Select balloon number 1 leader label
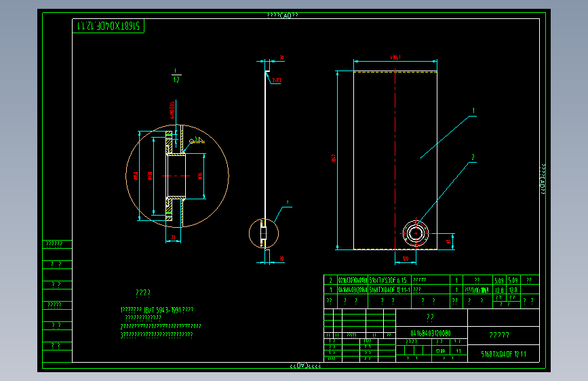The width and height of the screenshot is (588, 381). pos(473,111)
